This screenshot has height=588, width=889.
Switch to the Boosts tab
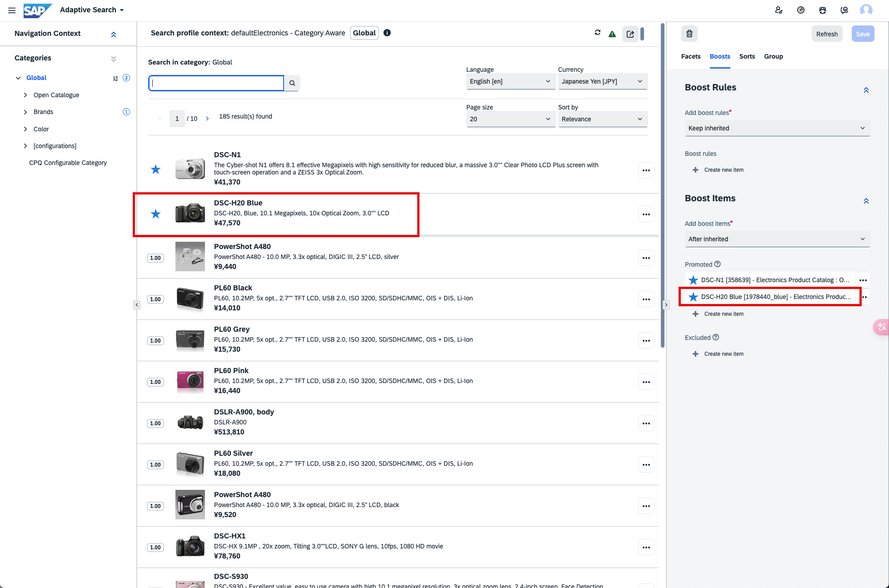[x=720, y=56]
